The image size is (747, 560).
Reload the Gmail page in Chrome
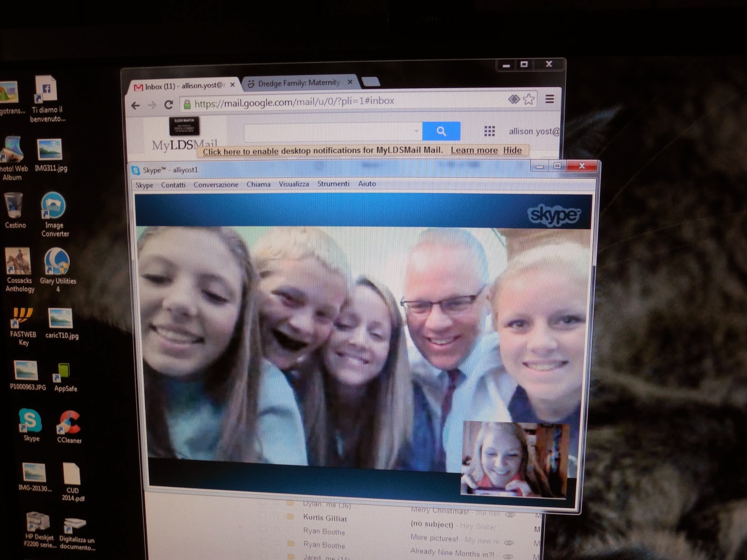point(169,105)
